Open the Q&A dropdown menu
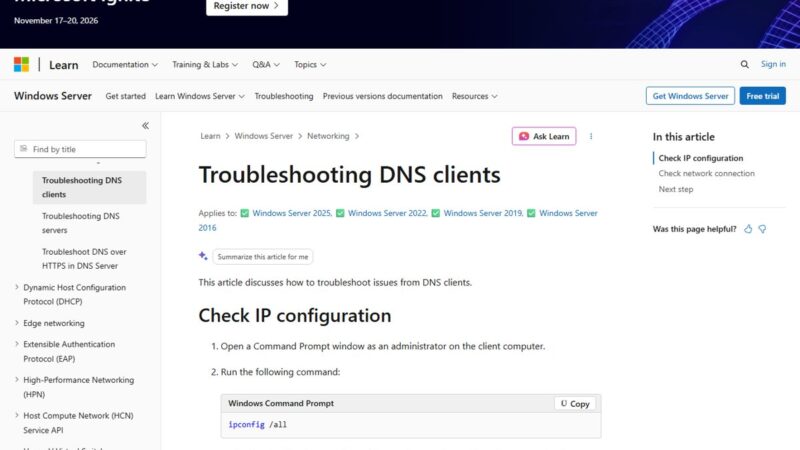This screenshot has height=450, width=800. (x=266, y=65)
